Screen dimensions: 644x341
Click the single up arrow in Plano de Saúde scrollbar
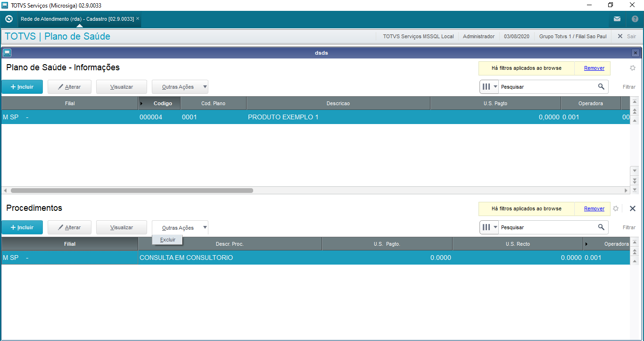click(635, 120)
